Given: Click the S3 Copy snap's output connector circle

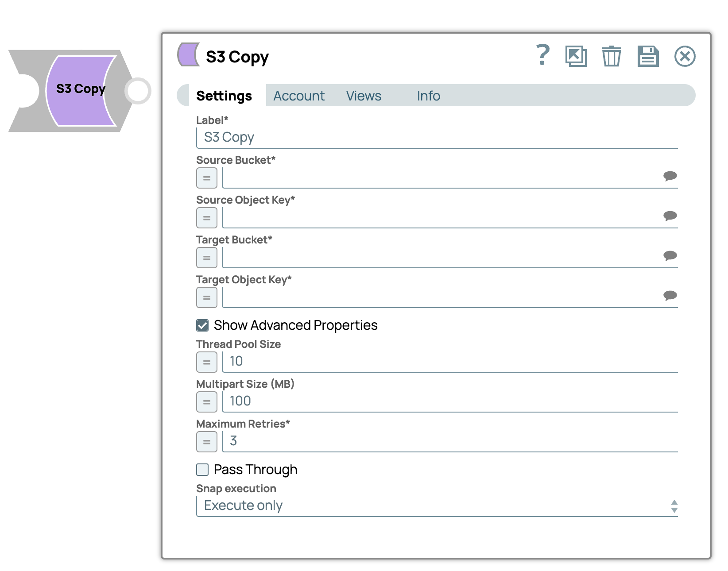Looking at the screenshot, I should tap(138, 91).
